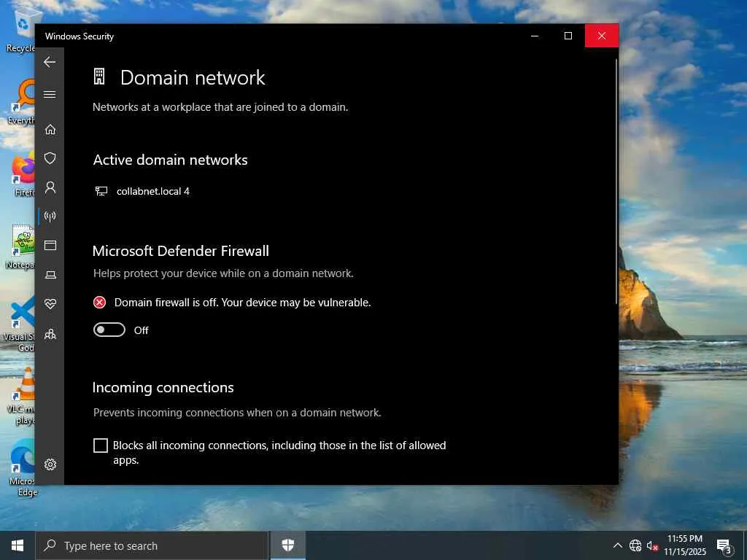
Task: Select Firewall & network protection icon
Action: click(x=50, y=217)
